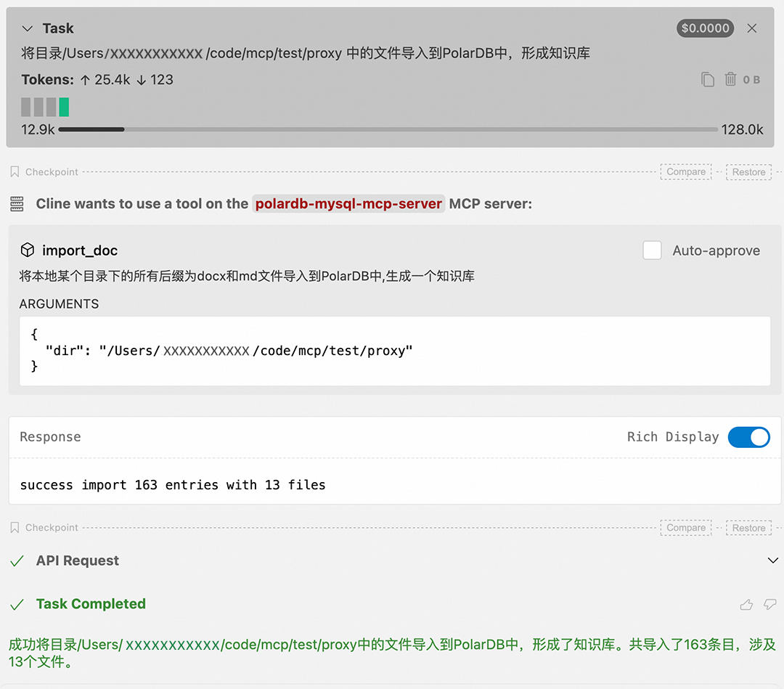Screen dimensions: 784x689
Task: Close the task with the X icon
Action: [751, 28]
